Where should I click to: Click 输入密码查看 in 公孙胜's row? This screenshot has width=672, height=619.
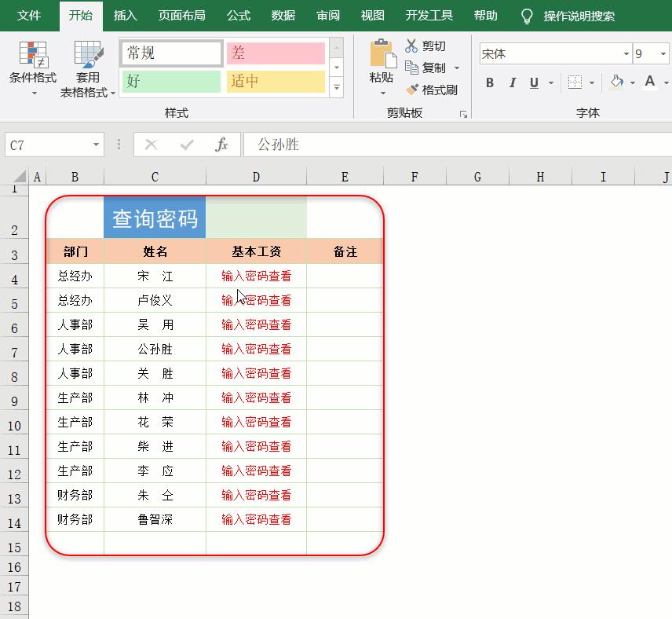click(255, 349)
